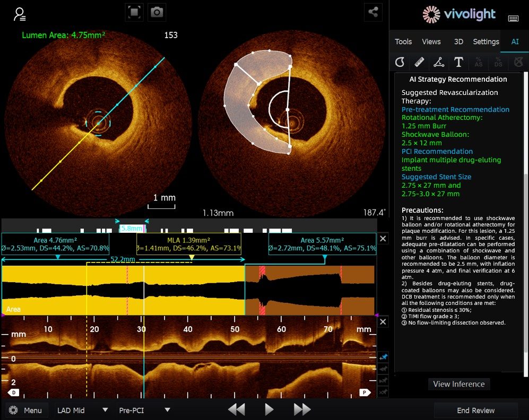
Task: Open the on-screen keyboard icon
Action: click(513, 19)
